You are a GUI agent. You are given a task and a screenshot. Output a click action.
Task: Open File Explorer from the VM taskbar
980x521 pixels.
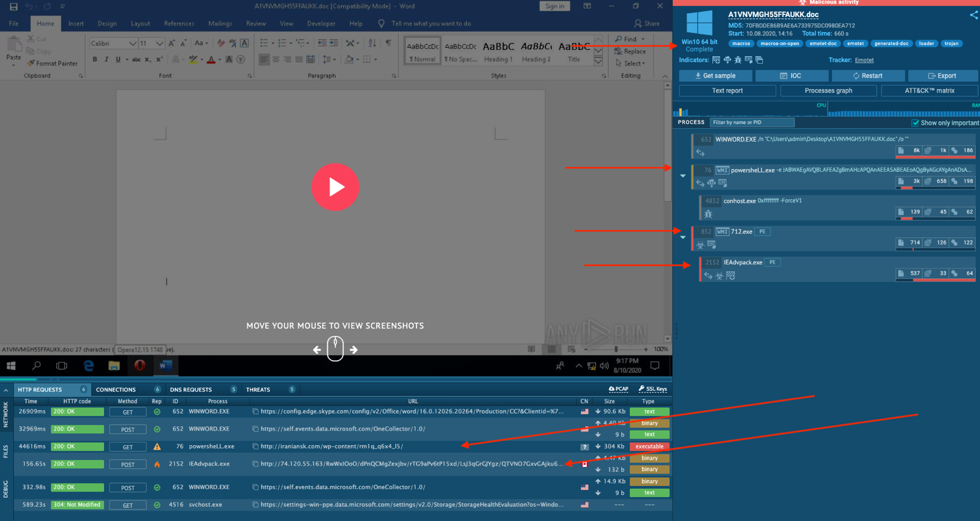tap(114, 366)
